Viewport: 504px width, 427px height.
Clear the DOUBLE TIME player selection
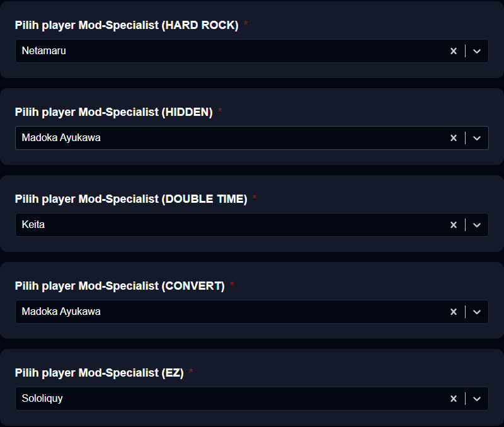(454, 225)
